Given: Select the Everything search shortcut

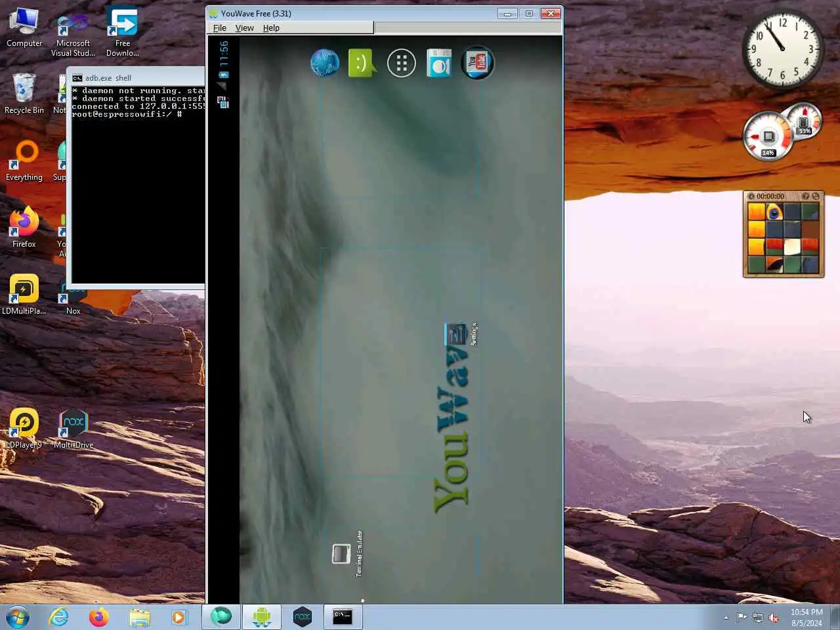Looking at the screenshot, I should (x=24, y=161).
